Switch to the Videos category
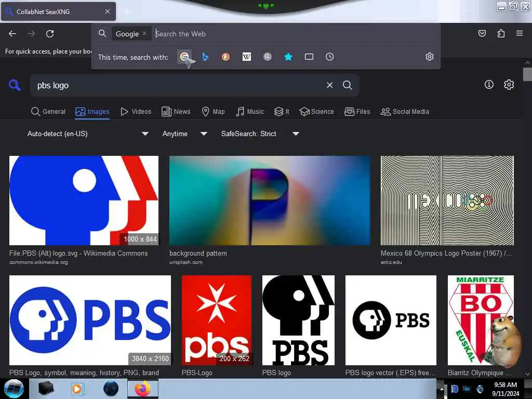The height and width of the screenshot is (399, 532). (136, 111)
